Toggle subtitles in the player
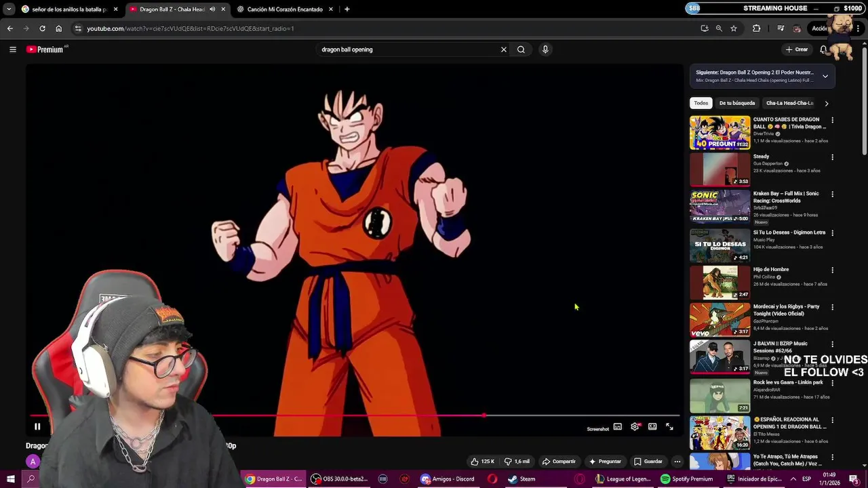This screenshot has height=488, width=868. (x=618, y=427)
